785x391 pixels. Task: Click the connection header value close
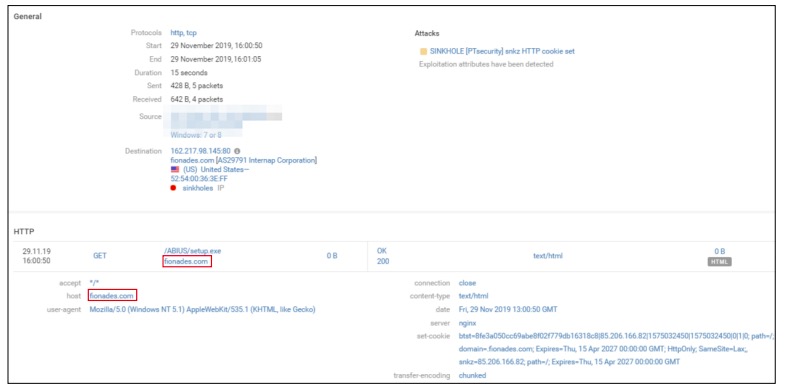tap(467, 283)
